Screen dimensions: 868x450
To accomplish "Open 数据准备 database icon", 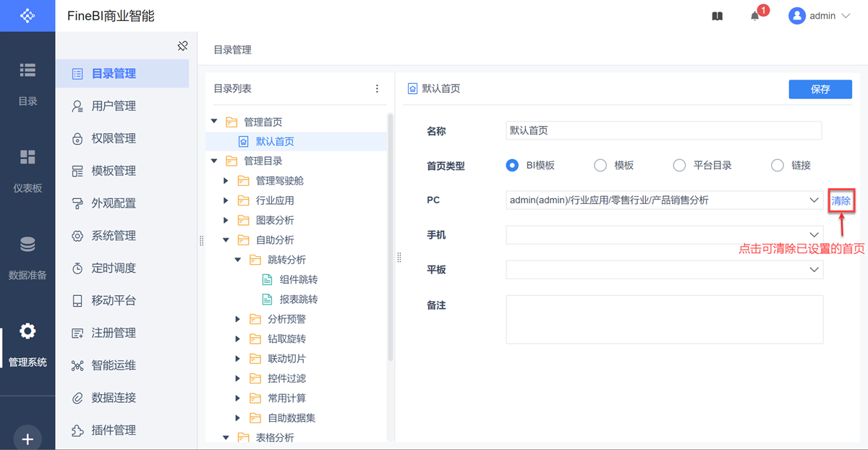I will pyautogui.click(x=27, y=245).
